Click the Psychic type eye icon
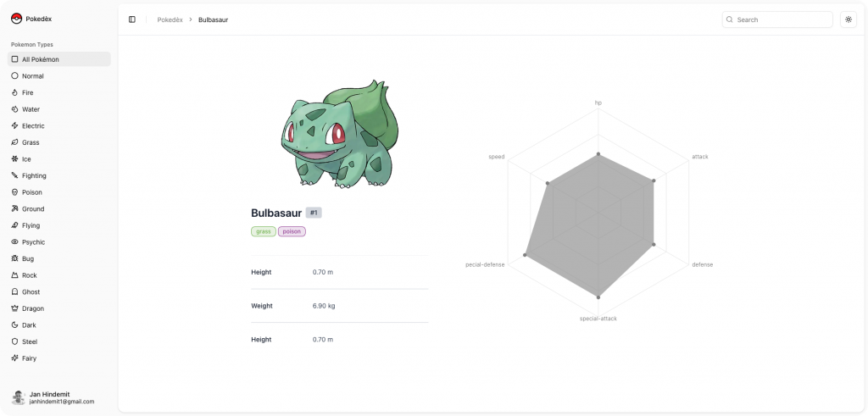This screenshot has width=868, height=416. pos(14,241)
